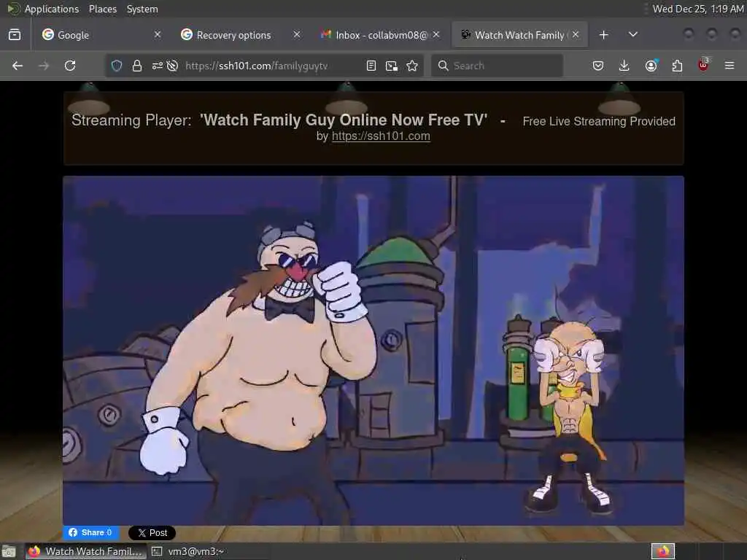The width and height of the screenshot is (747, 560).
Task: Click the Search input box
Action: 498,66
